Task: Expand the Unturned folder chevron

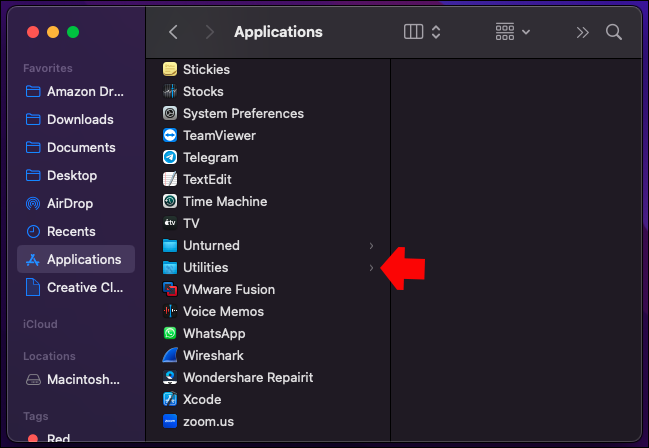Action: coord(371,246)
